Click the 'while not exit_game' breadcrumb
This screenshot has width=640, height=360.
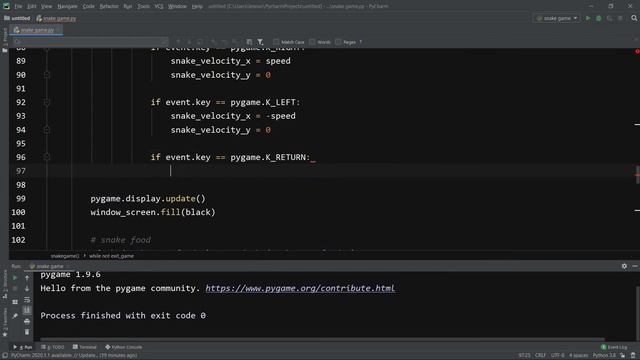click(111, 256)
